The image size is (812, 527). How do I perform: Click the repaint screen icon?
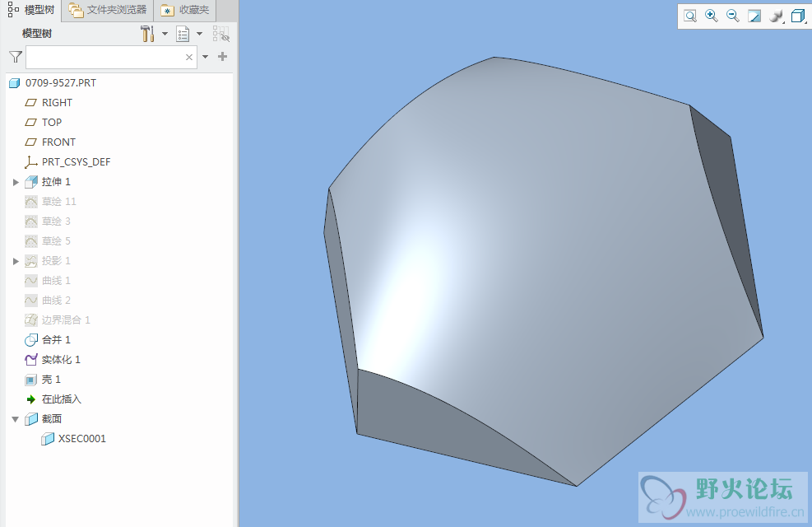[754, 16]
